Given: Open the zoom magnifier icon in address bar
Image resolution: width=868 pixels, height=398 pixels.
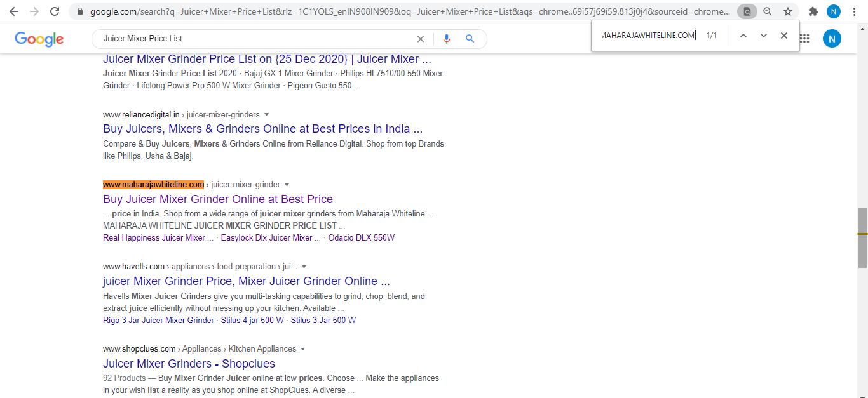Looking at the screenshot, I should tap(768, 11).
